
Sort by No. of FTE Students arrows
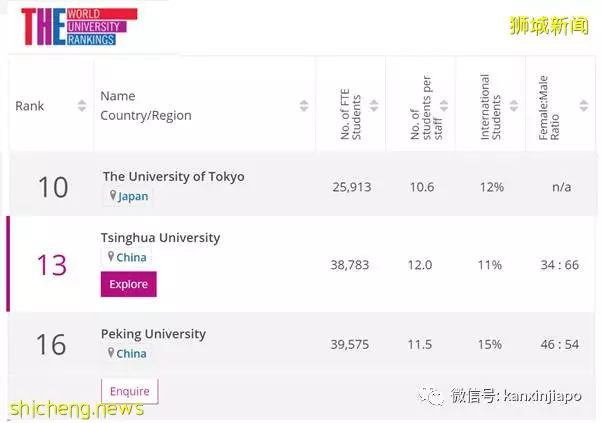[x=374, y=105]
